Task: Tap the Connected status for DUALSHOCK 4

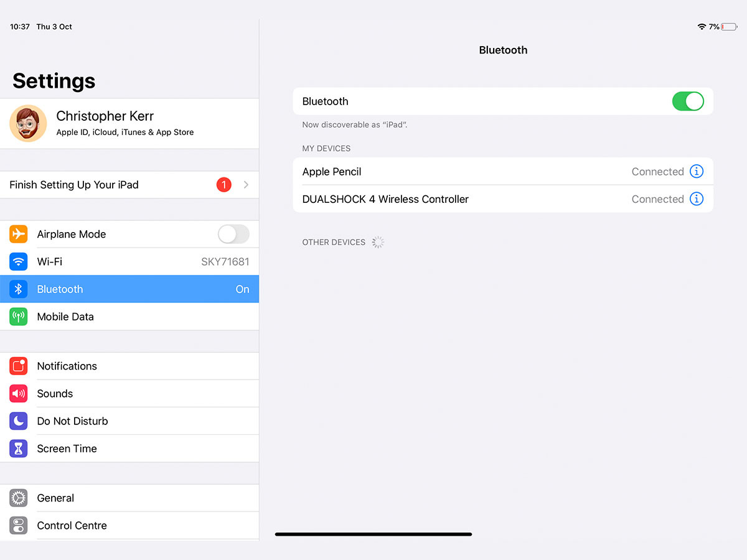Action: [657, 198]
